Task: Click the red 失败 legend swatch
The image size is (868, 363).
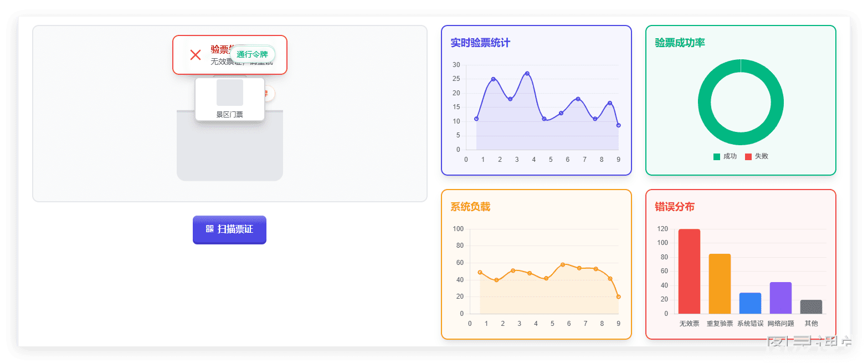Action: click(x=748, y=156)
